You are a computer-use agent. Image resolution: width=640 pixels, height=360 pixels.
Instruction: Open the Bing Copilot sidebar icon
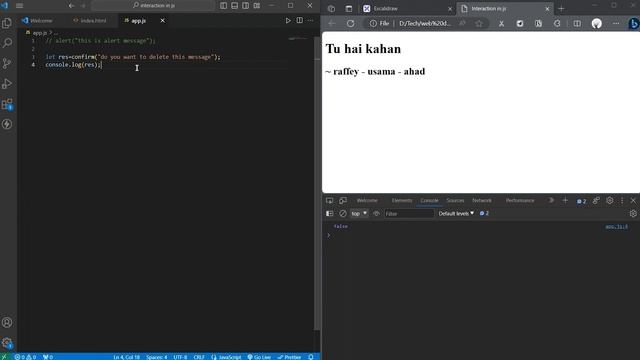[633, 24]
